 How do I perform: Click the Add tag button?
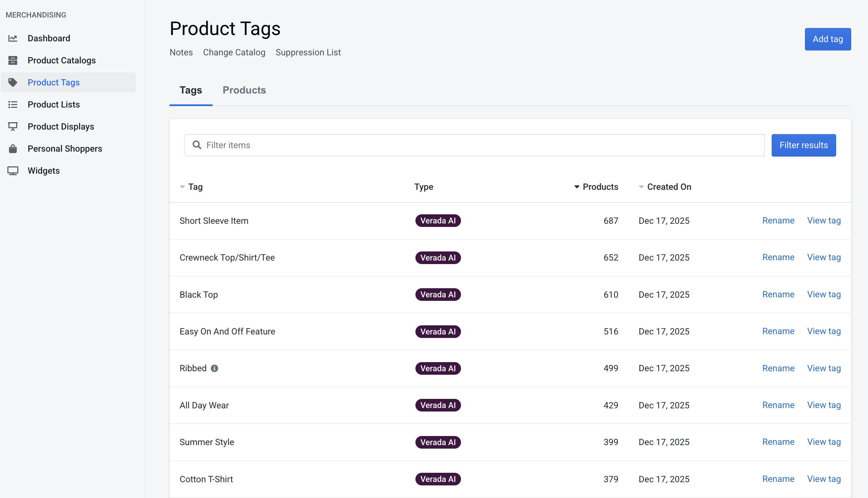tap(828, 39)
